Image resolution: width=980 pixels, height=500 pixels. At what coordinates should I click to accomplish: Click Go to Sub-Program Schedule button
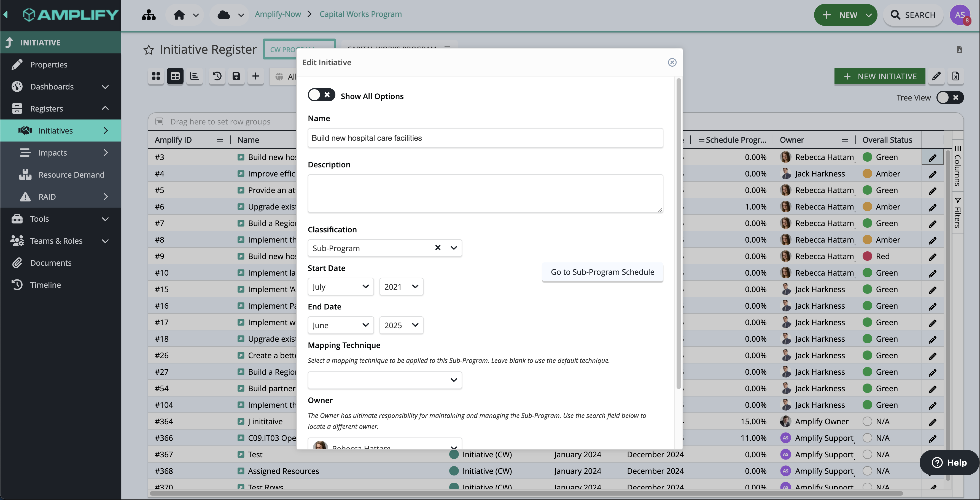pos(602,272)
